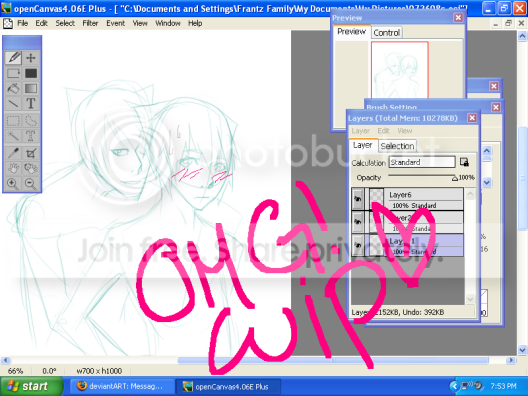Open the Edit menu
Screen dimensions: 528x396
pyautogui.click(x=41, y=23)
